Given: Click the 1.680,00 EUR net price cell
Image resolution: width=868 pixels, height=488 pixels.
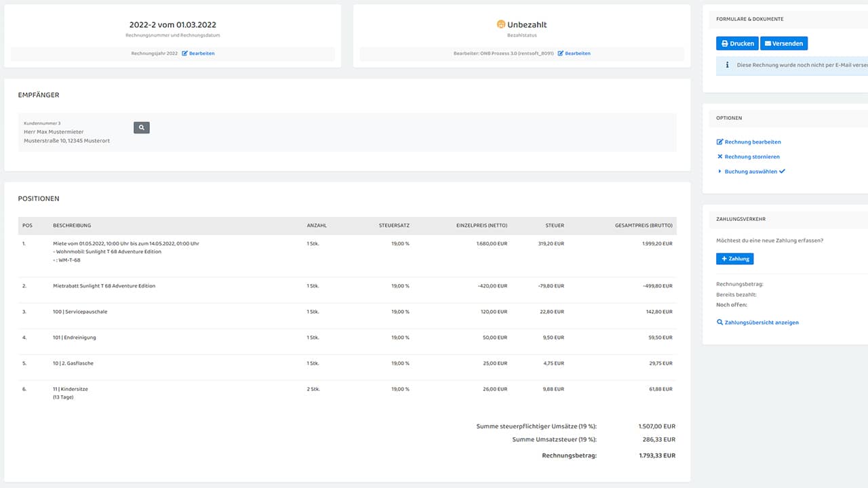Looking at the screenshot, I should pyautogui.click(x=492, y=243).
